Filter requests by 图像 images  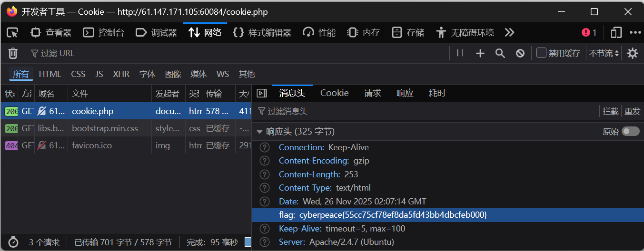pos(173,74)
